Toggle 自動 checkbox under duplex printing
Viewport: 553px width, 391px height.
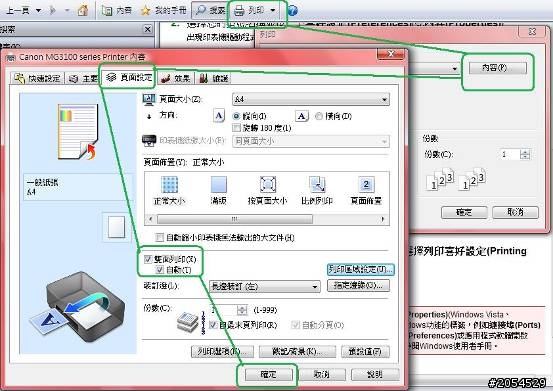160,270
